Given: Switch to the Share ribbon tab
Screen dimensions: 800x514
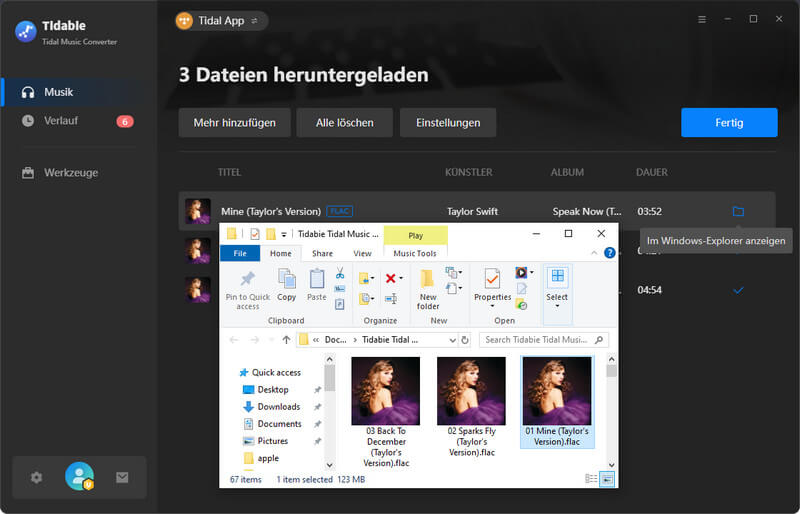Looking at the screenshot, I should [x=322, y=253].
